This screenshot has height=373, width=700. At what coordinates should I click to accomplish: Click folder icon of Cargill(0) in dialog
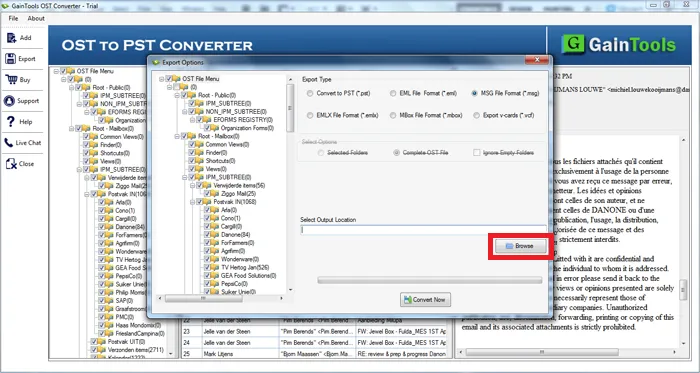coord(215,227)
